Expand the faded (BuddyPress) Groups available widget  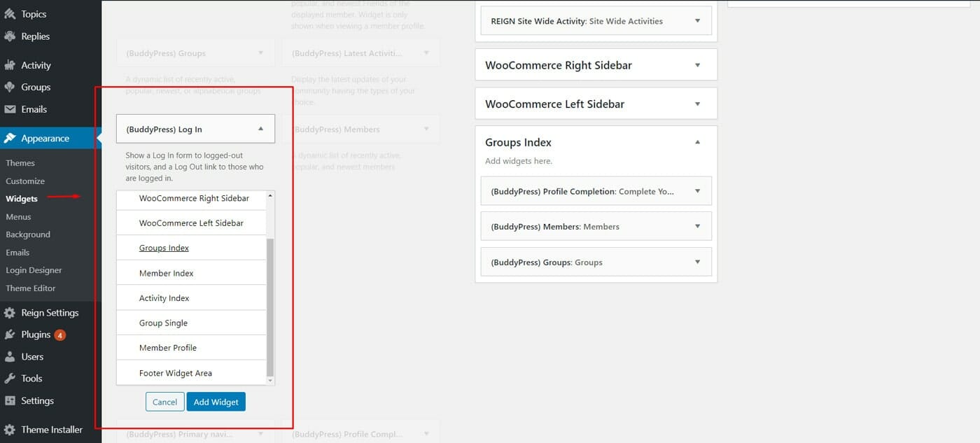click(x=260, y=53)
